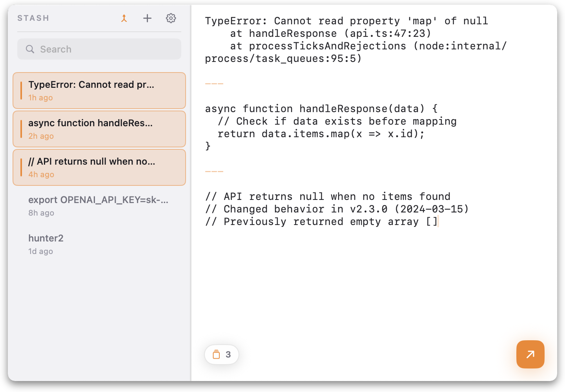Image resolution: width=565 pixels, height=392 pixels.
Task: Click the orange merge icon in header
Action: point(124,18)
